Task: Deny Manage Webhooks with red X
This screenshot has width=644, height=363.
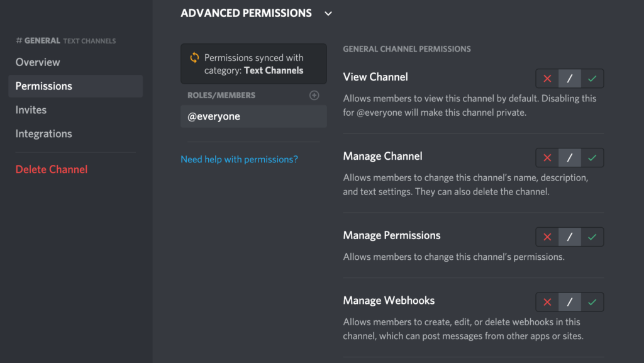Action: (547, 303)
